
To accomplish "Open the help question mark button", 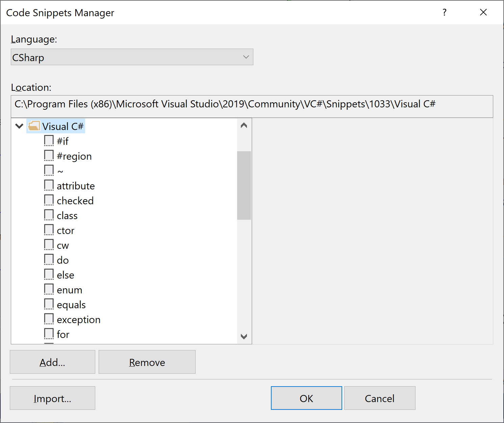I will point(445,12).
